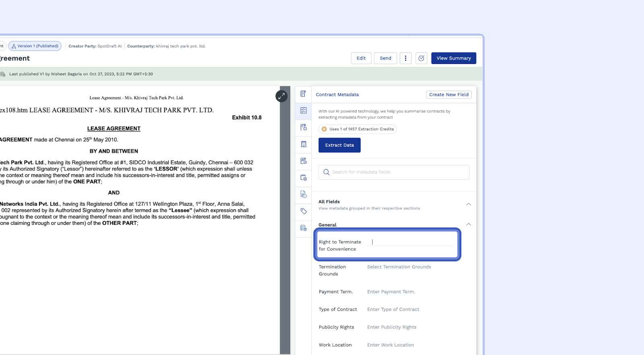Select the checklist metadata icon in sidebar
Image resolution: width=644 pixels, height=355 pixels.
coord(303,111)
